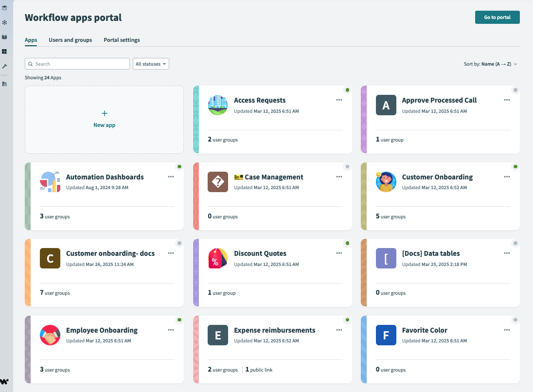Switch to the Users and groups tab
The image size is (533, 392).
click(x=70, y=40)
